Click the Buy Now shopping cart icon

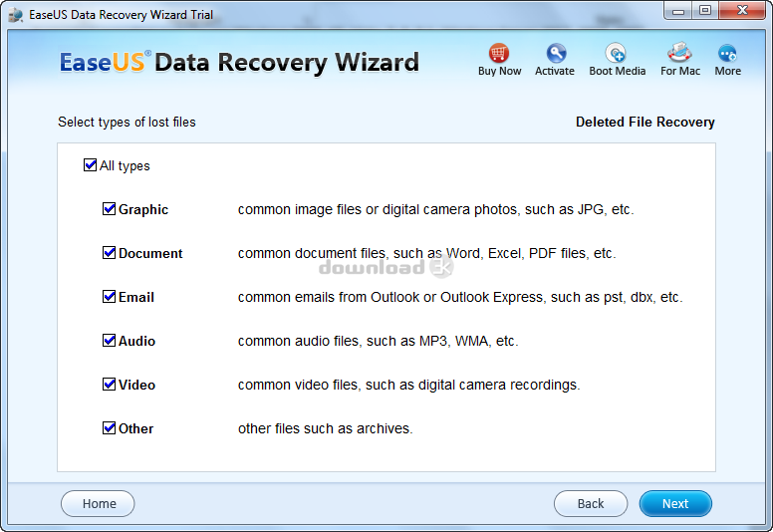tap(499, 53)
